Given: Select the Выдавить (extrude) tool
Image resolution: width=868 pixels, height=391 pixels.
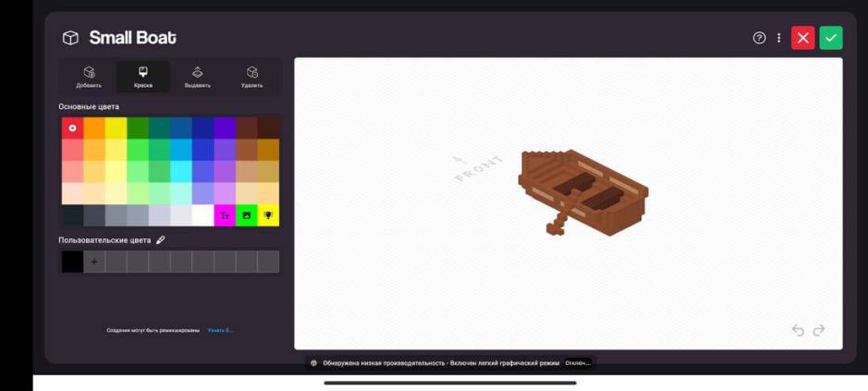Looking at the screenshot, I should click(198, 77).
